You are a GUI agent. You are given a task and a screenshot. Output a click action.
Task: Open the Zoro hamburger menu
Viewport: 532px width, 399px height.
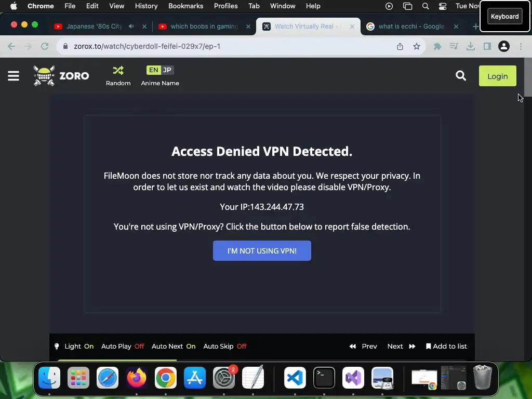tap(14, 76)
